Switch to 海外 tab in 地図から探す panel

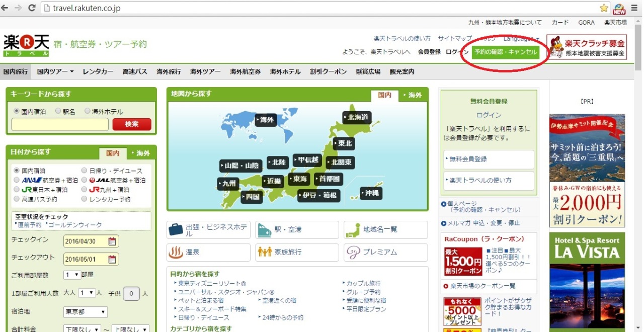point(413,95)
